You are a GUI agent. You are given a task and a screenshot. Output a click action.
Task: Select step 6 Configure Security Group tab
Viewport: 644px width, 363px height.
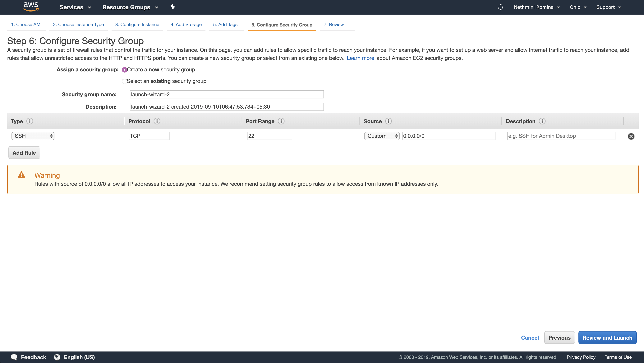click(x=282, y=25)
